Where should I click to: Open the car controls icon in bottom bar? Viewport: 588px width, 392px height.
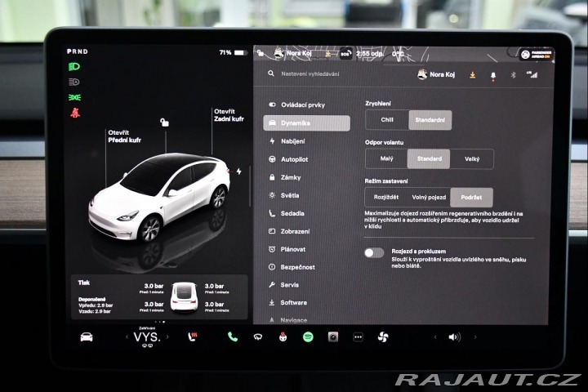87,337
